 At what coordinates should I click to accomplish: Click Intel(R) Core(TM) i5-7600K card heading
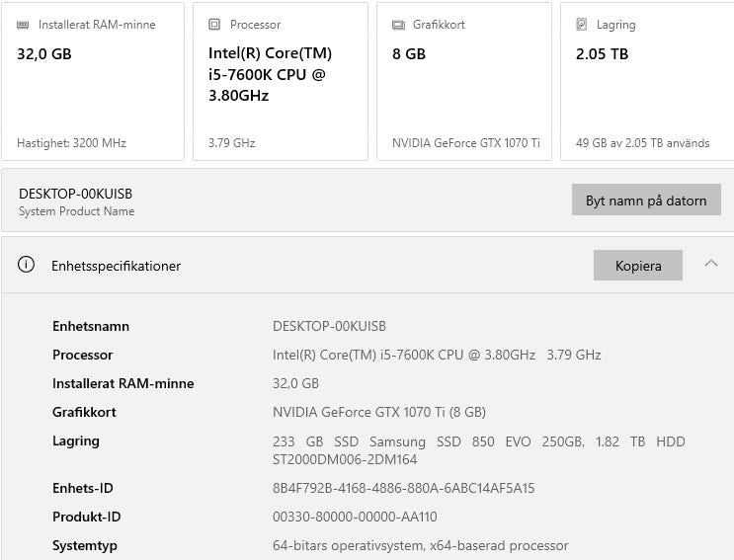(x=270, y=74)
